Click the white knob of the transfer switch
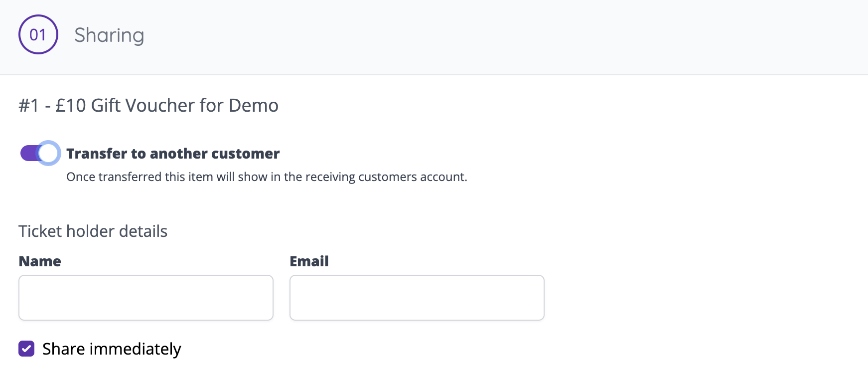Viewport: 868px width, 379px height. tap(49, 153)
